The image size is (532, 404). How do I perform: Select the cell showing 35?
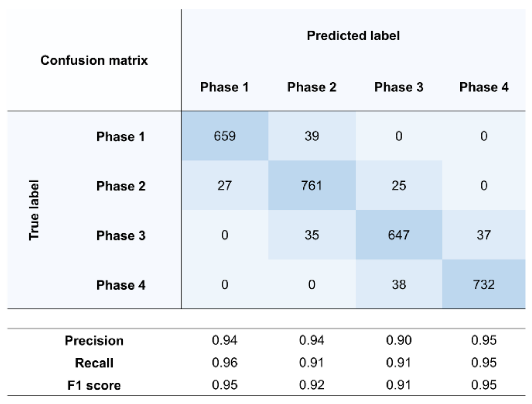pyautogui.click(x=312, y=235)
